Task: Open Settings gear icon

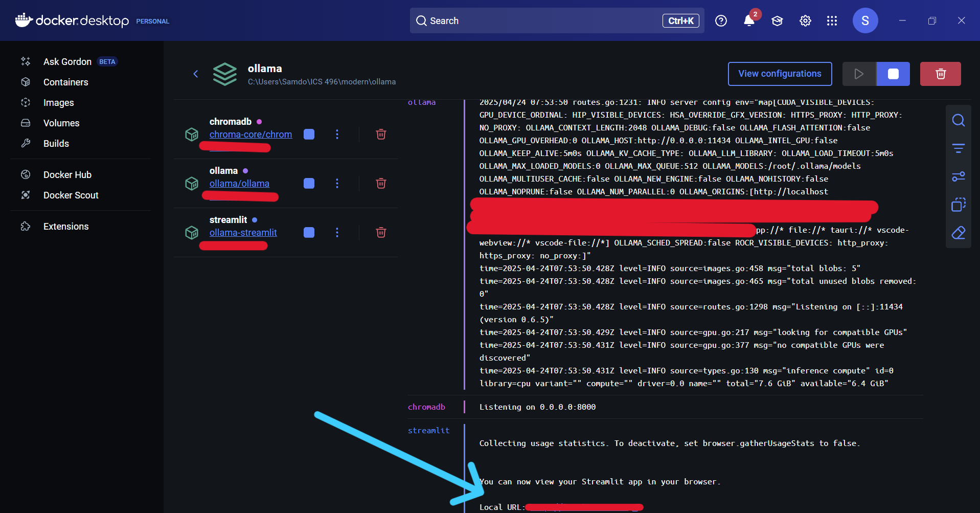Action: (805, 20)
